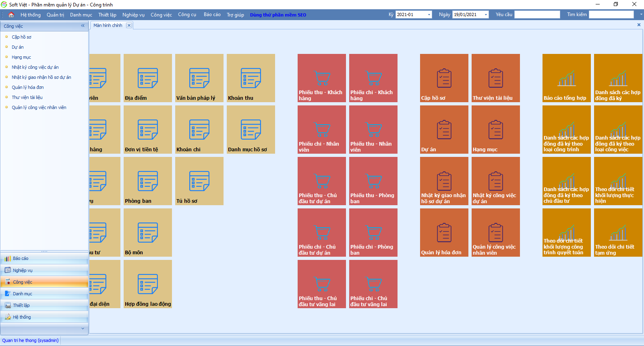The height and width of the screenshot is (346, 644).
Task: Open the Công cụ menu
Action: 187,14
